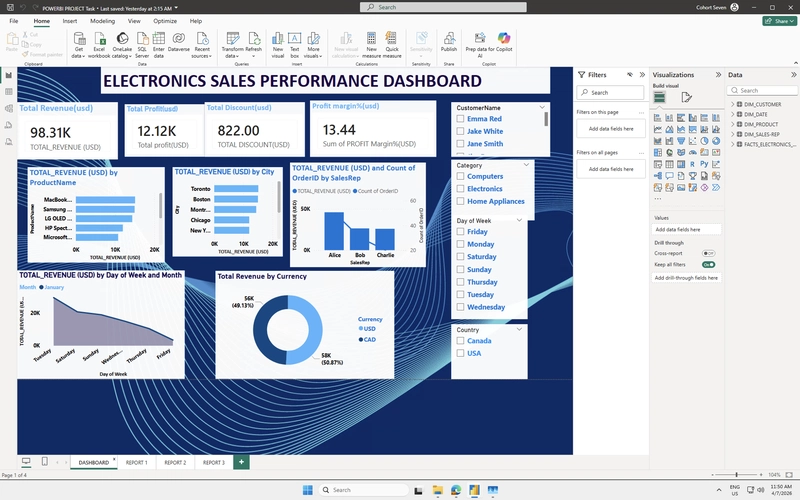The image size is (800, 500).
Task: Check the Home Appliances category
Action: point(460,201)
